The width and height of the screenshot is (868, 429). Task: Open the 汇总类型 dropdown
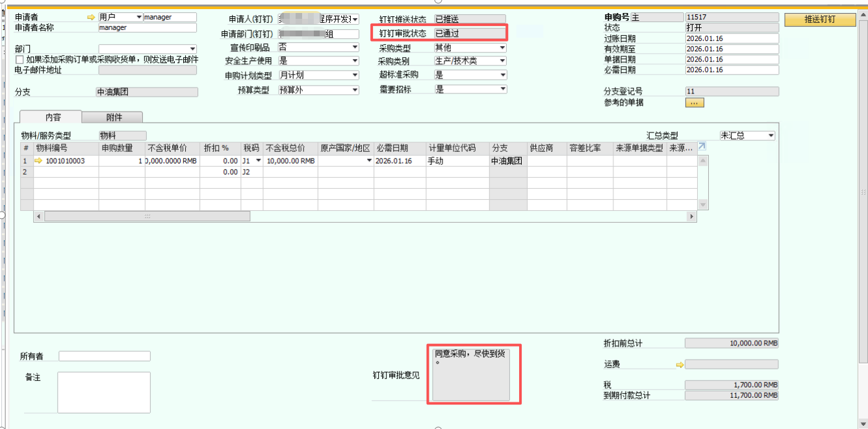click(771, 136)
